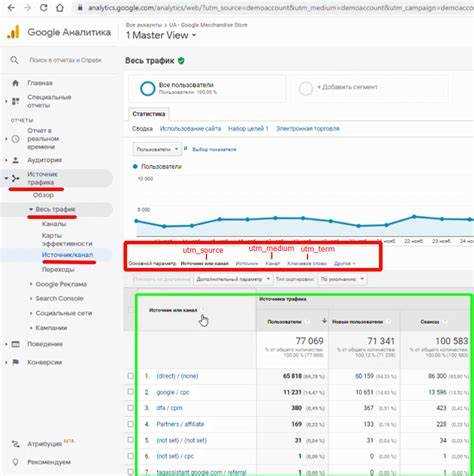
Task: Click the dfa / cpm source link
Action: pos(169,408)
